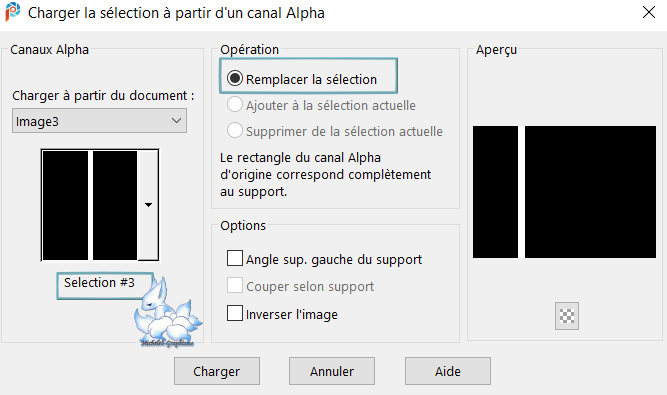Click the Aperçu preview image
667x395 pixels.
click(564, 192)
